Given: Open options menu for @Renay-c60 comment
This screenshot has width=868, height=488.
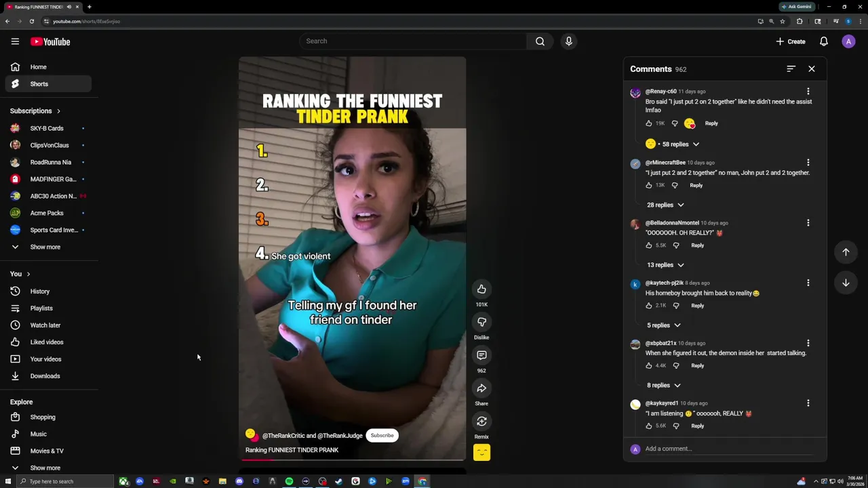Looking at the screenshot, I should point(808,91).
